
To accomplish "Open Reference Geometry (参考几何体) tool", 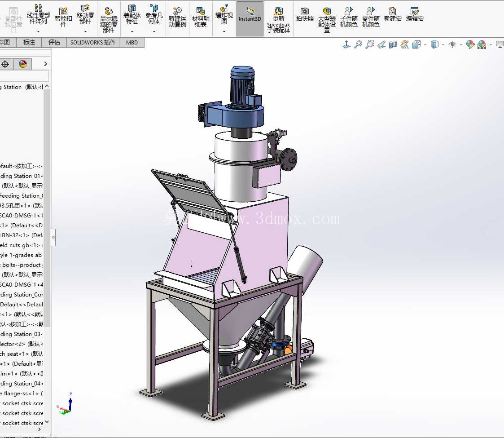I will 154,14.
